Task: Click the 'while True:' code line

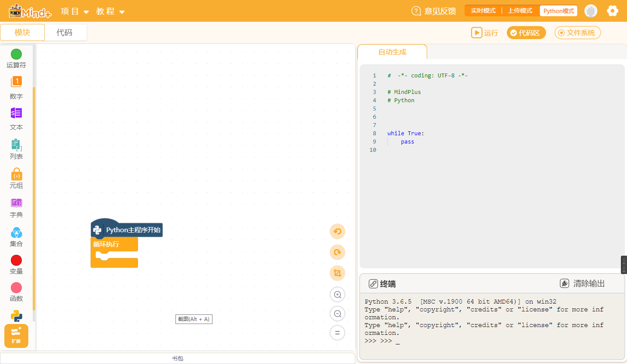Action: coord(406,134)
